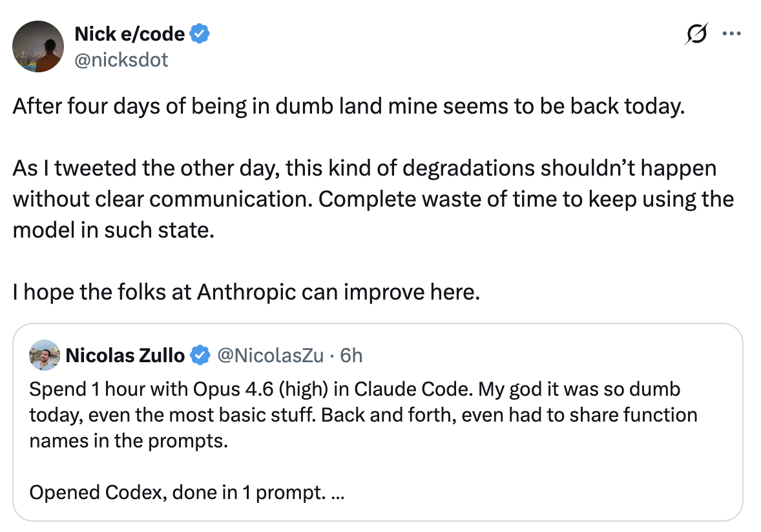Viewport: 761px width, 532px height.
Task: Open the more options ellipsis menu
Action: tap(732, 33)
